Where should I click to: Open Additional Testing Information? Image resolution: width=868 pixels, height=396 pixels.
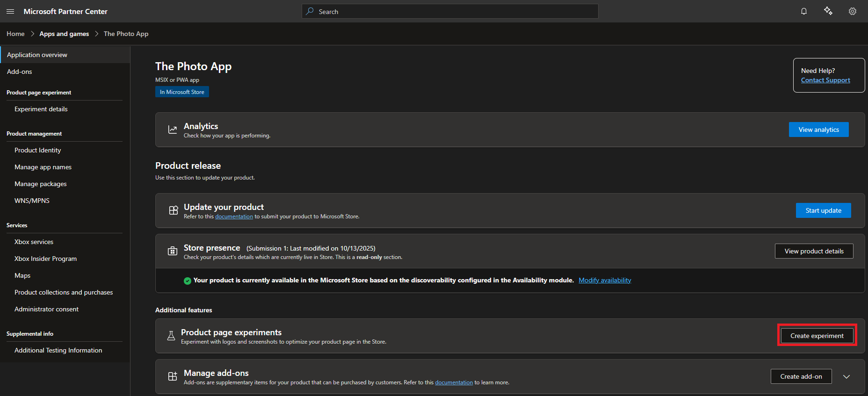click(58, 350)
